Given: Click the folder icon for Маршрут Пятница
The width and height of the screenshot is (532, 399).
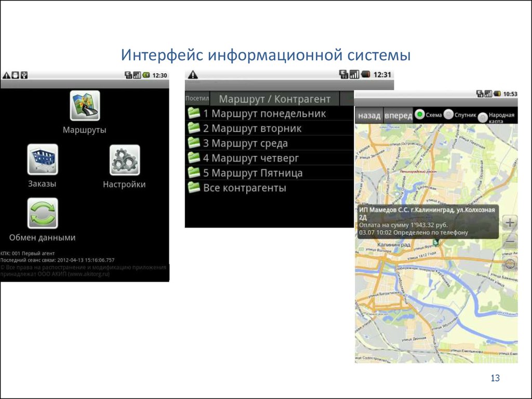Looking at the screenshot, I should point(194,172).
